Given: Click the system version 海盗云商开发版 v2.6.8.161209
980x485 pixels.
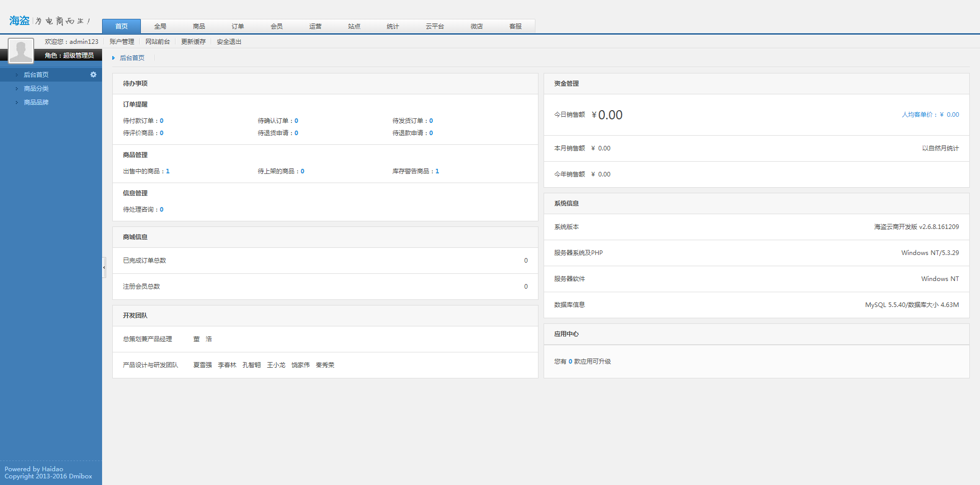Looking at the screenshot, I should (x=916, y=227).
